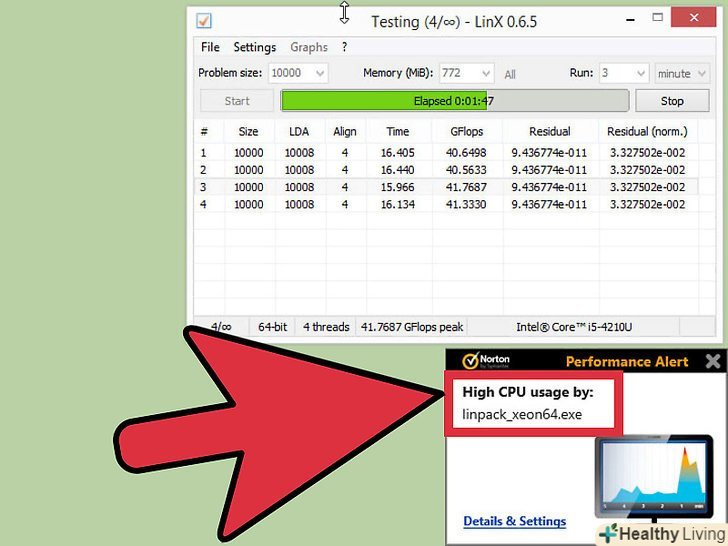This screenshot has height=546, width=728.
Task: Click the 41.7687 GFlops peak status entry
Action: pyautogui.click(x=412, y=327)
